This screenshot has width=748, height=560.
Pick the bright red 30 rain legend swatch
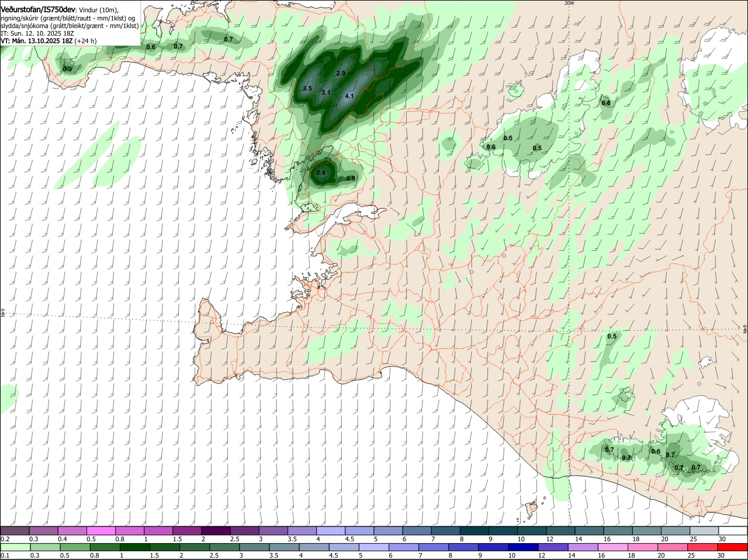point(732,547)
